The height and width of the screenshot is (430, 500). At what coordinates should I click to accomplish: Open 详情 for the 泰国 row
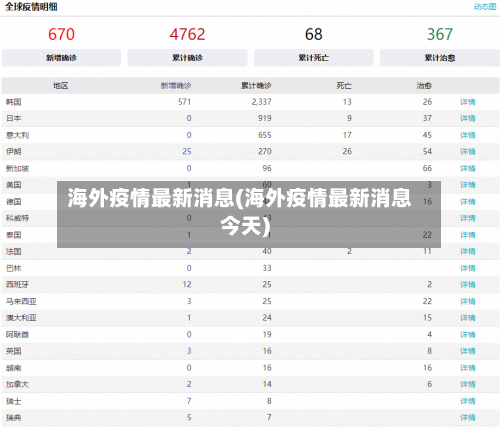coord(468,235)
